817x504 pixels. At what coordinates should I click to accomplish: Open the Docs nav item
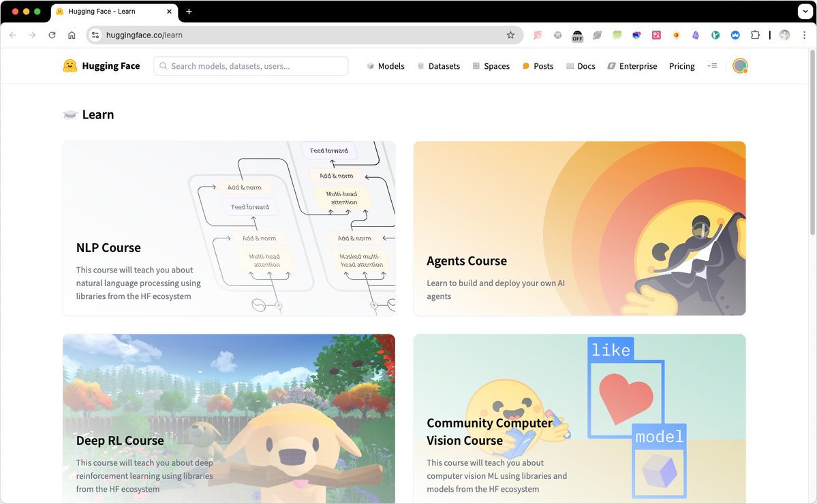pyautogui.click(x=581, y=66)
